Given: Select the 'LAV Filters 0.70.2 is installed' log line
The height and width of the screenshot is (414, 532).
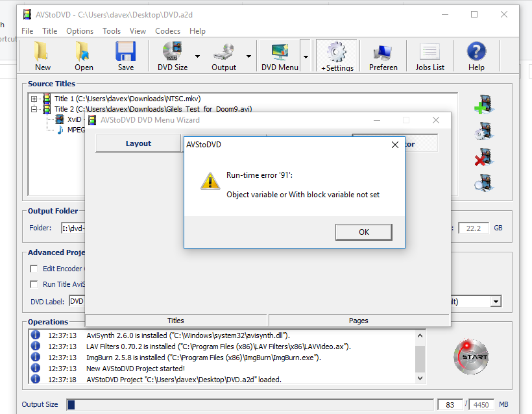Looking at the screenshot, I should 219,347.
